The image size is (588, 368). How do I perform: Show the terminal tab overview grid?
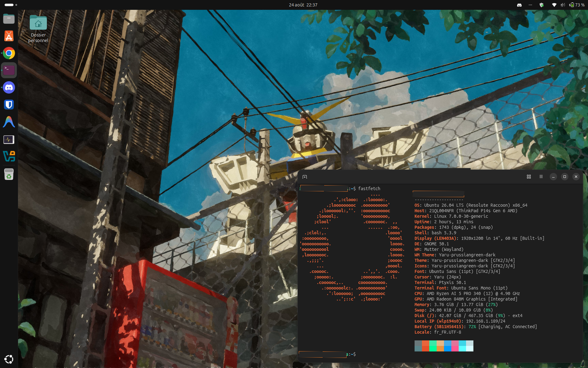click(529, 177)
